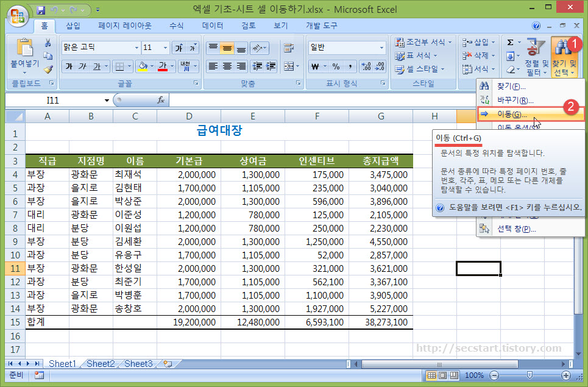This screenshot has height=387, width=588.
Task: Select the Format Painter brush
Action: tap(48, 69)
